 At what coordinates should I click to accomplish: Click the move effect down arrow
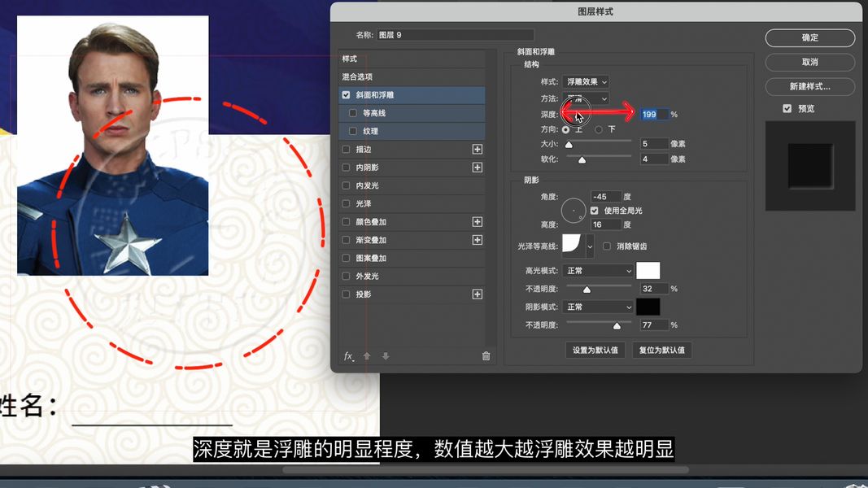pos(386,356)
